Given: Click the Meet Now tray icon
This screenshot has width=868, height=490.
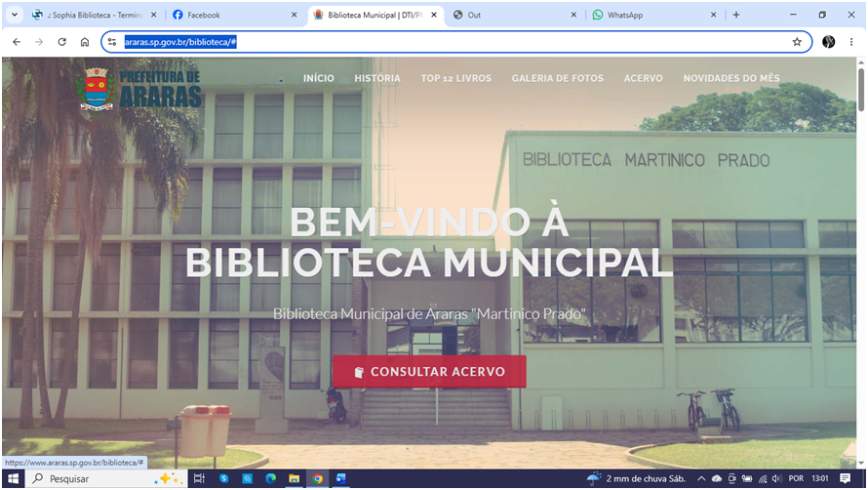Looking at the screenshot, I should [x=731, y=478].
